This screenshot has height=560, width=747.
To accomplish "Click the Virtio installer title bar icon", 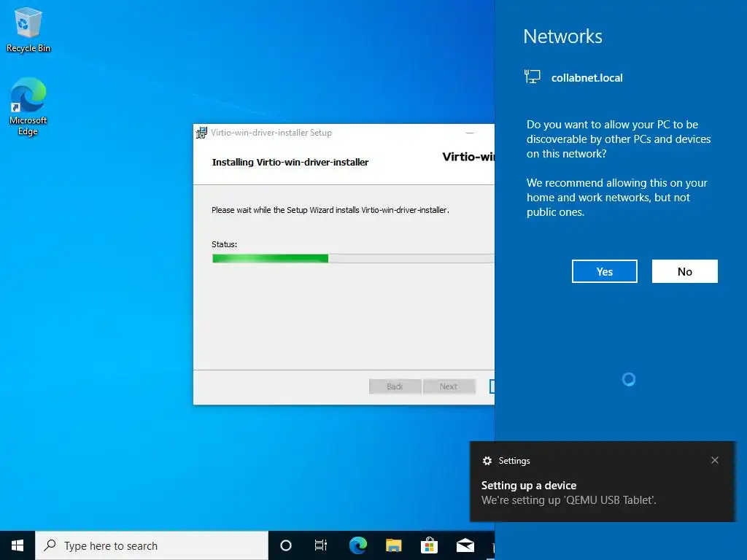I will point(201,133).
